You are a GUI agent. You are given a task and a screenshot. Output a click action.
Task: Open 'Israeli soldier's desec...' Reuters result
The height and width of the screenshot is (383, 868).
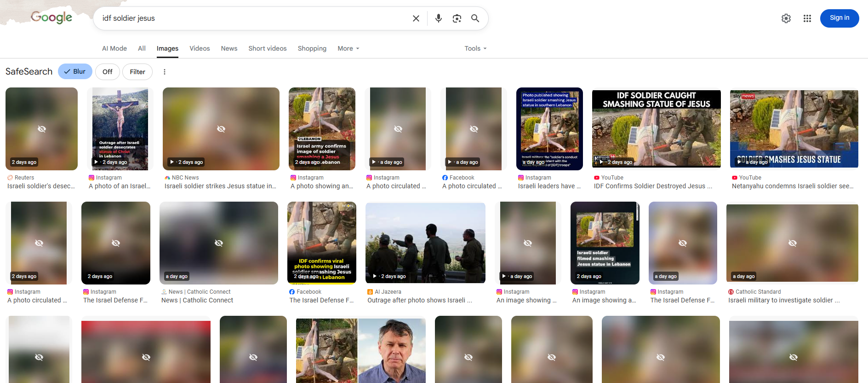click(41, 186)
